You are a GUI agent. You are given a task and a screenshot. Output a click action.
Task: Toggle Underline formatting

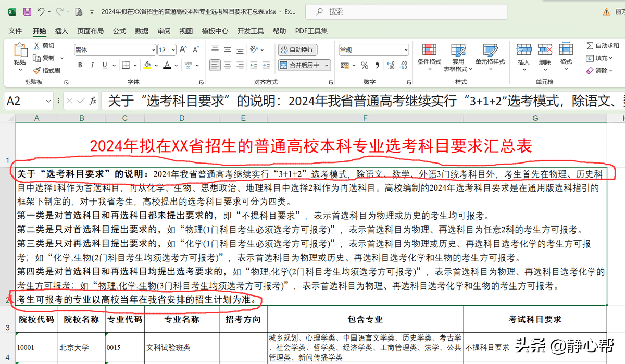pyautogui.click(x=105, y=65)
